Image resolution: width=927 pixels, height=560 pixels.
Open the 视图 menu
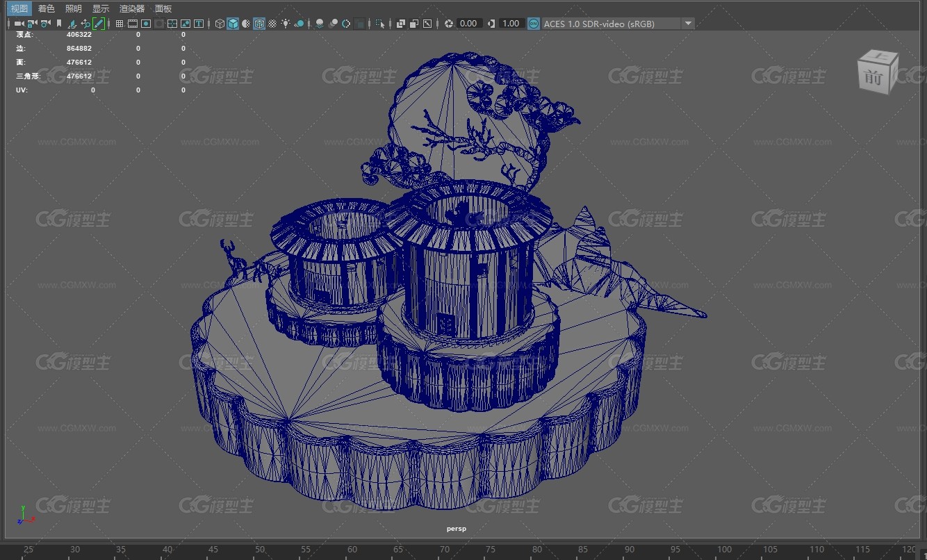pos(19,8)
